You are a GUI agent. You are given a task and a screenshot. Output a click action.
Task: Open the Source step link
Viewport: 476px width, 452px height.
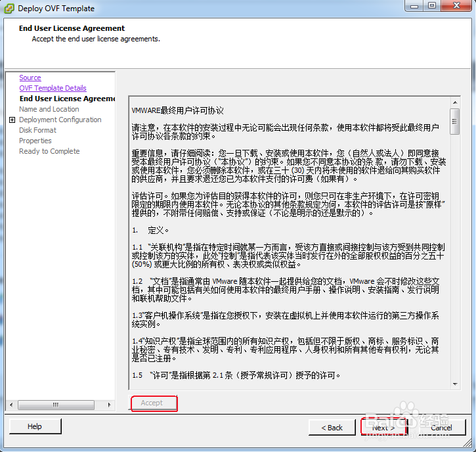point(30,78)
